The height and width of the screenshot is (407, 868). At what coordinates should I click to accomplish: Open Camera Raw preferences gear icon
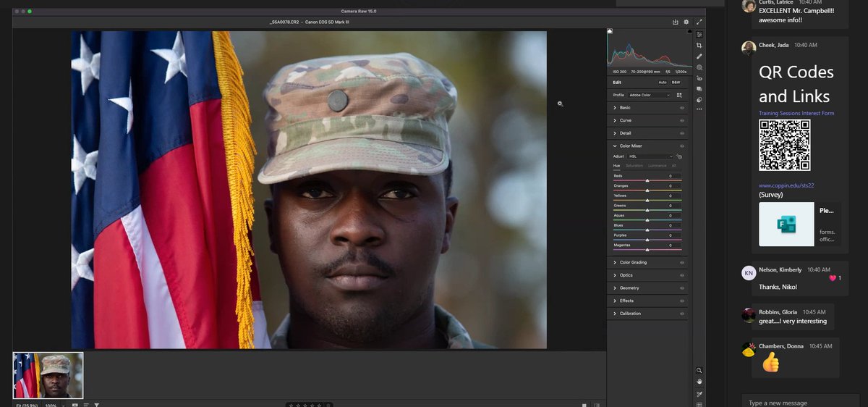point(686,22)
